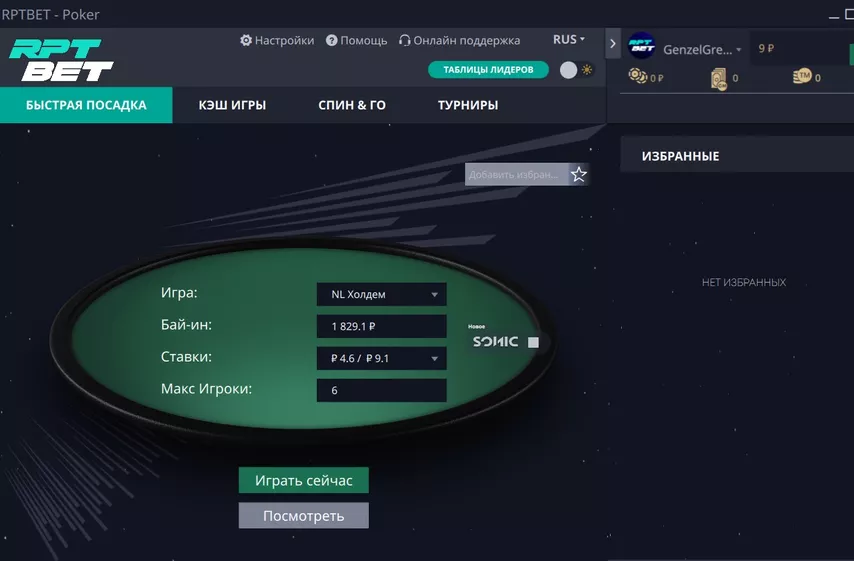Click the TM coins icon
Viewport: 854px width, 561px height.
click(802, 76)
